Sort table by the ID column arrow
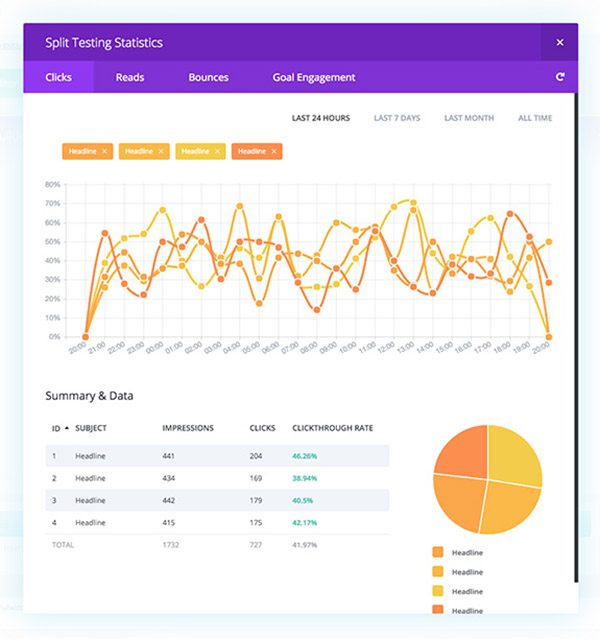This screenshot has height=639, width=600. [x=67, y=428]
